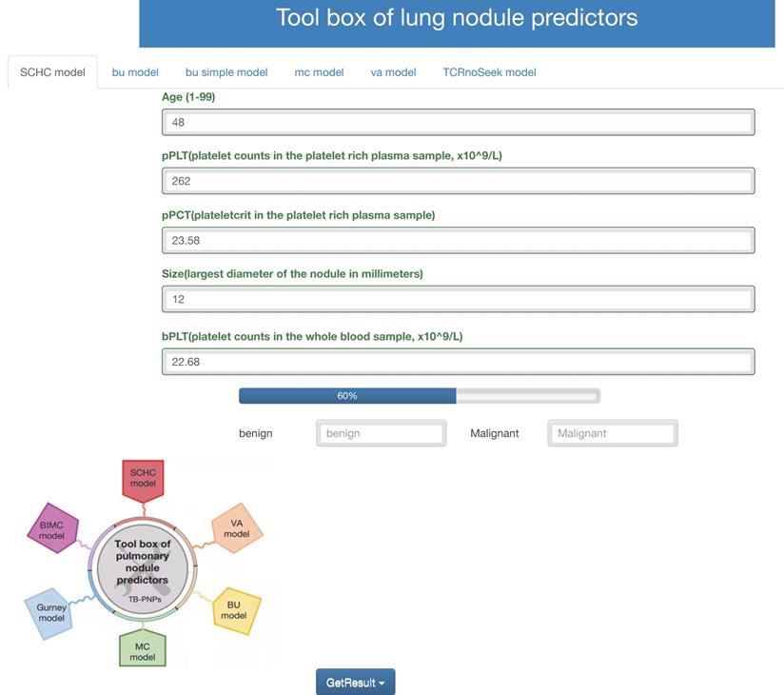
Task: Click the nodule Size input field
Action: (x=458, y=299)
